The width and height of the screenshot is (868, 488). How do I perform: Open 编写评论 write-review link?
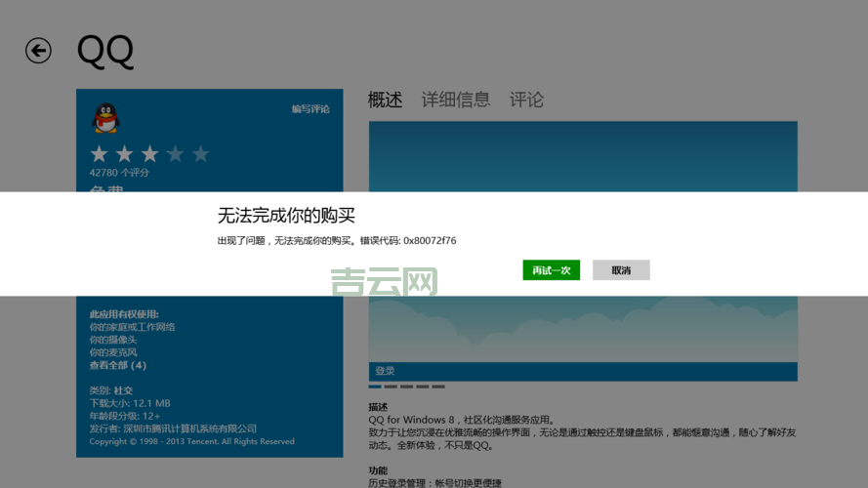point(310,109)
